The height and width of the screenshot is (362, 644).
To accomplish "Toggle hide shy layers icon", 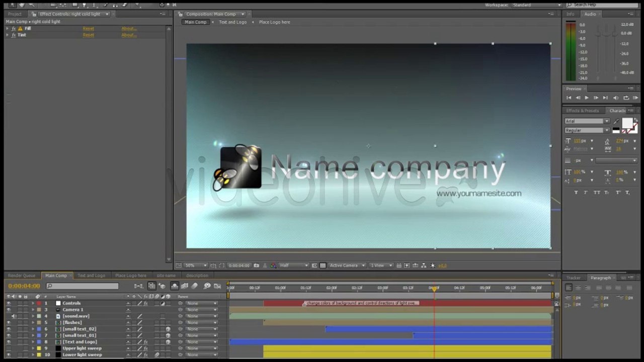I will tap(175, 286).
